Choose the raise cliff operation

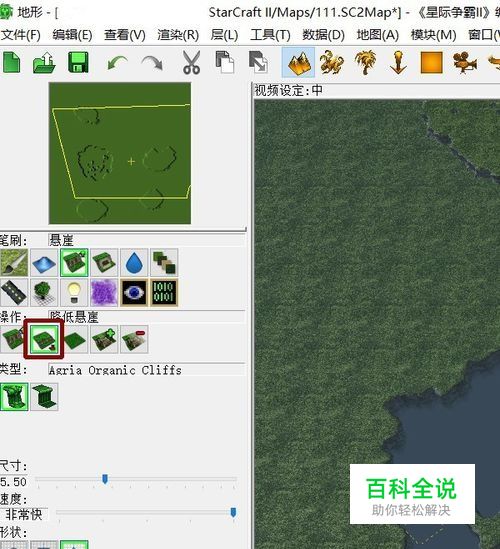click(12, 339)
